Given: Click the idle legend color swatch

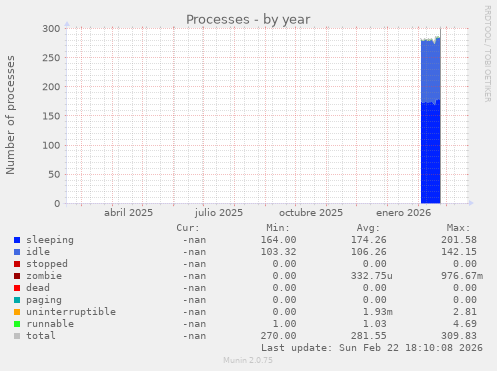Looking at the screenshot, I should coord(17,252).
